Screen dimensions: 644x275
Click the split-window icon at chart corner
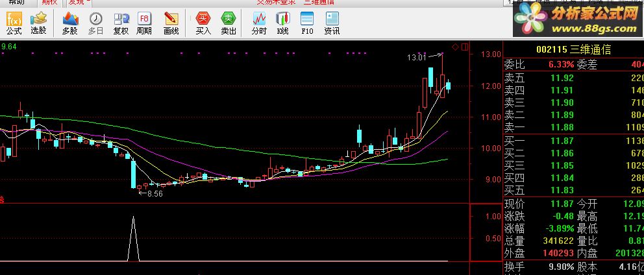pyautogui.click(x=465, y=47)
